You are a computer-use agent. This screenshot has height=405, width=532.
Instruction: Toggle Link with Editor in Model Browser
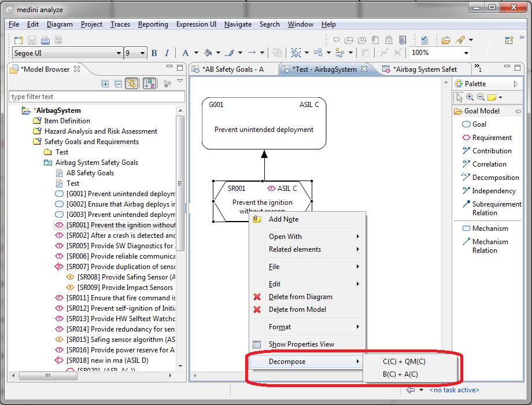[x=132, y=84]
